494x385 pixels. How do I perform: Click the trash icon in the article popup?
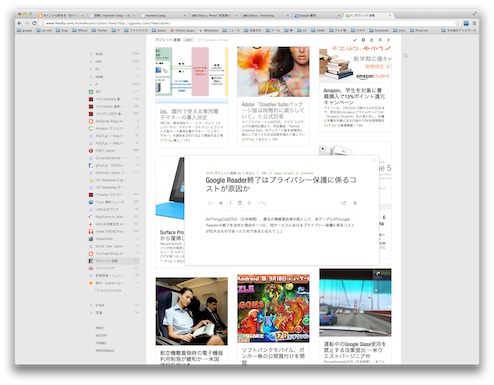pyautogui.click(x=355, y=203)
